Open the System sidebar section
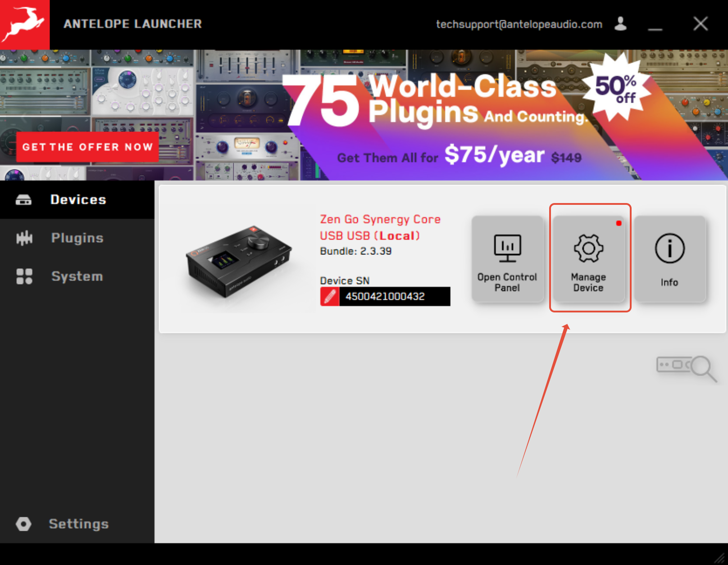Viewport: 728px width, 565px height. point(77,276)
